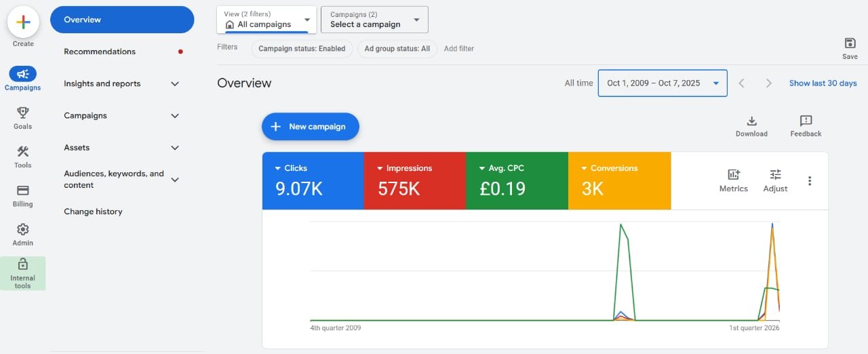Open the Select a campaign dropdown
868x354 pixels.
[x=374, y=20]
